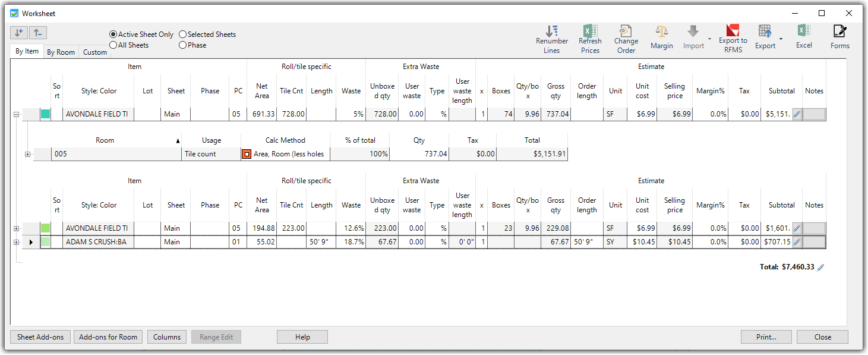This screenshot has width=868, height=355.
Task: Choose the Selected Sheets radio button
Action: [182, 34]
